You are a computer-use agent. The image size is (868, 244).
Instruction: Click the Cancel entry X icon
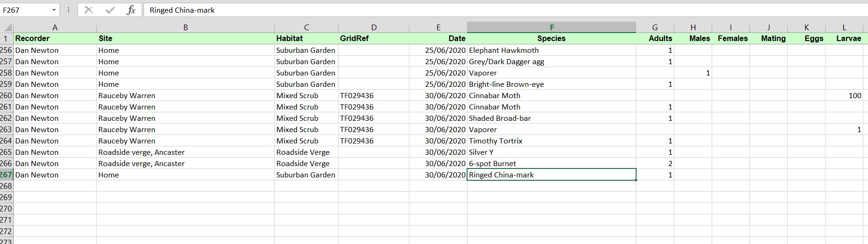pyautogui.click(x=88, y=10)
